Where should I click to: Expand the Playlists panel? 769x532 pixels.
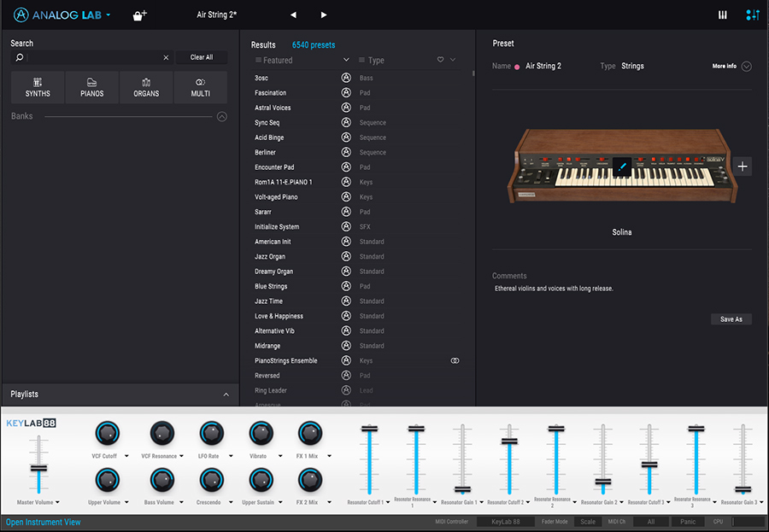pyautogui.click(x=226, y=395)
